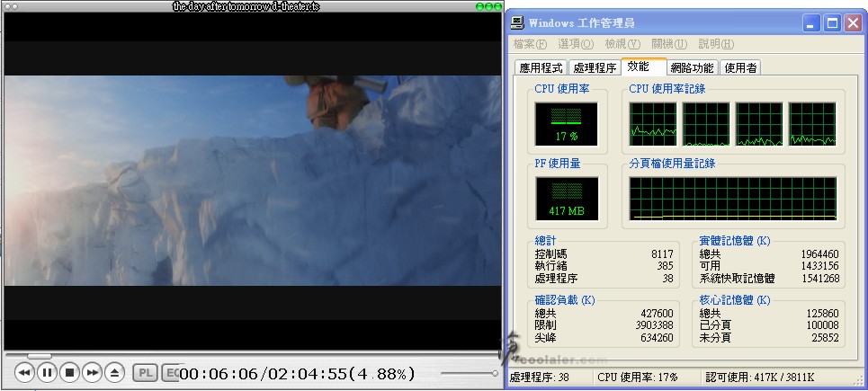
Task: Click the CPU usage gauge showing 17 %
Action: pos(566,124)
